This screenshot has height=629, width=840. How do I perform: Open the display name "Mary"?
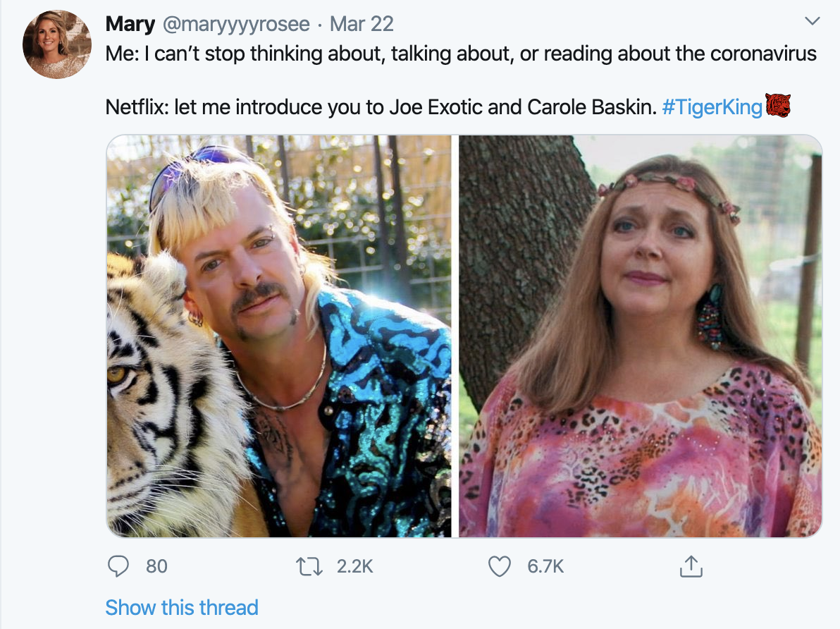(x=130, y=24)
